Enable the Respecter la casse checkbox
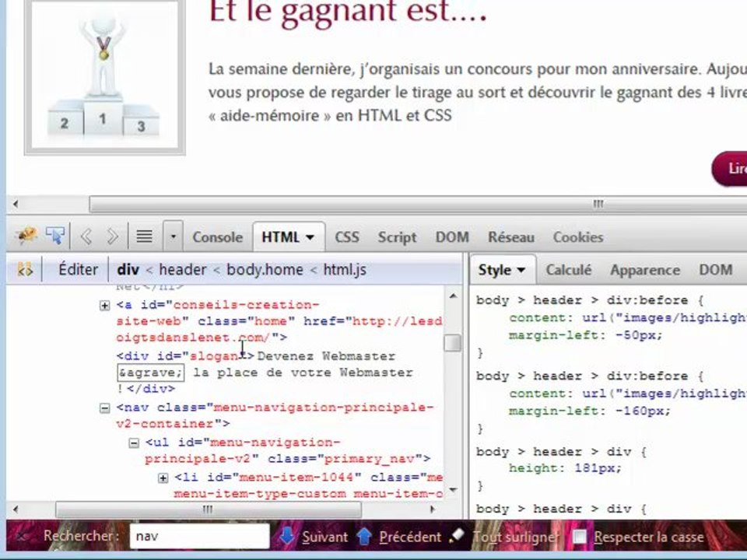 pyautogui.click(x=580, y=537)
